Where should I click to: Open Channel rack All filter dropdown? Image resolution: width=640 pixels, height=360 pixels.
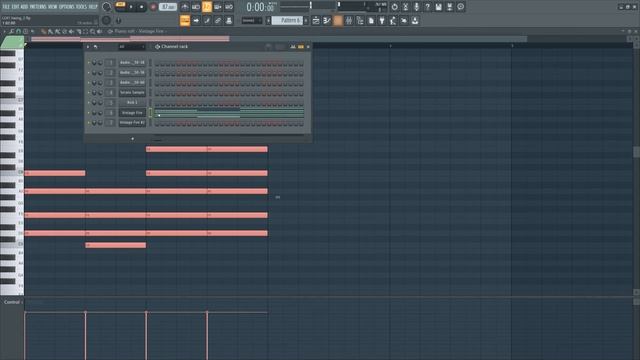(x=131, y=47)
